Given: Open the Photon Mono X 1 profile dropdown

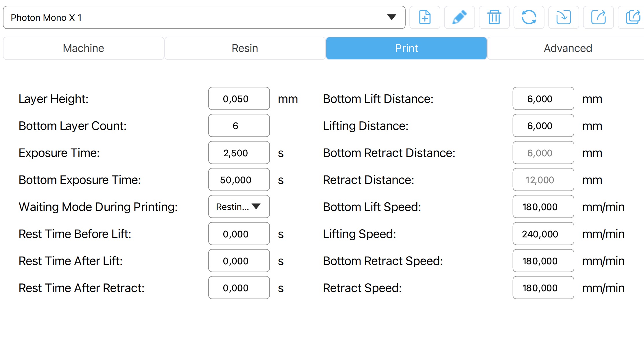Looking at the screenshot, I should pyautogui.click(x=204, y=17).
